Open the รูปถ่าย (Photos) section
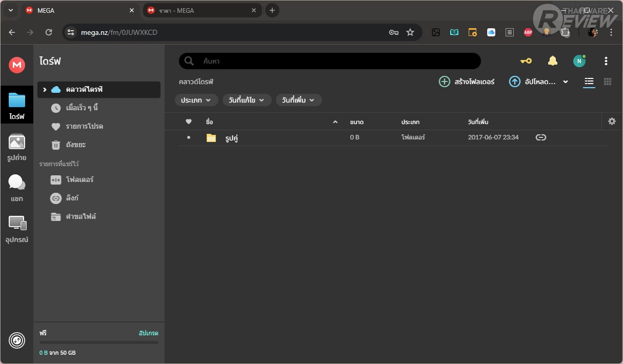 tap(17, 147)
